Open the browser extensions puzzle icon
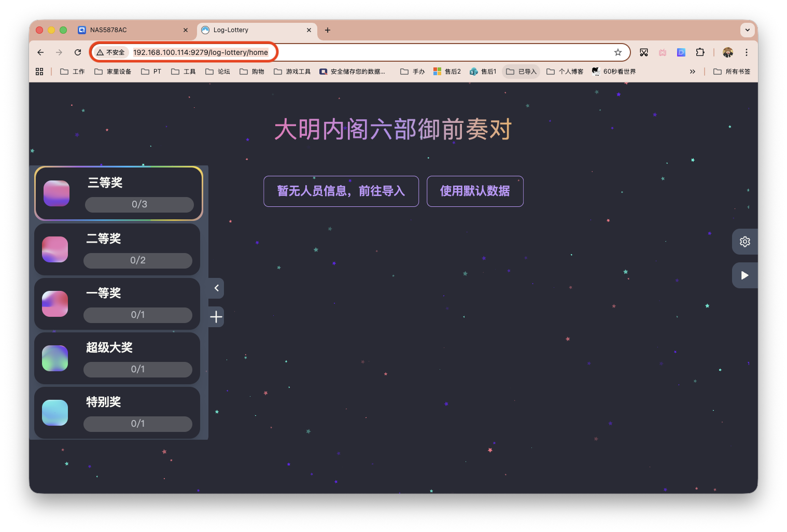Screen dimensions: 787x532 pos(700,52)
